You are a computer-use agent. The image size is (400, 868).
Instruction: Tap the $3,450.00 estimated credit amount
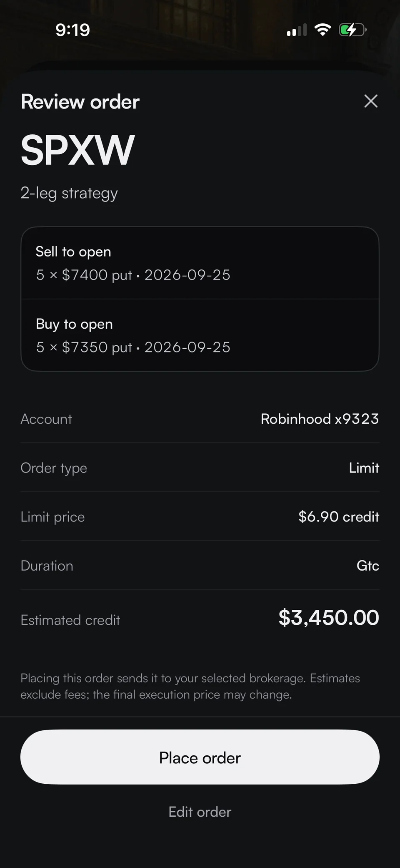click(x=329, y=618)
